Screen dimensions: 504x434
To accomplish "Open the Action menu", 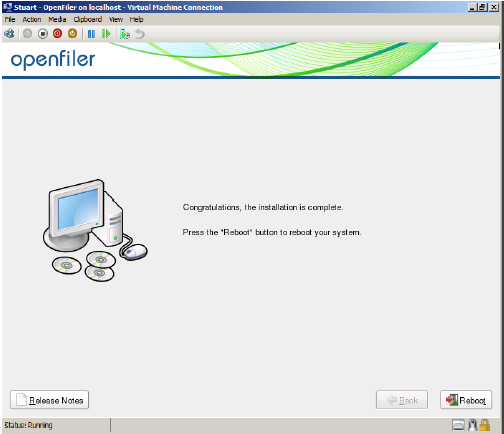I will click(32, 20).
